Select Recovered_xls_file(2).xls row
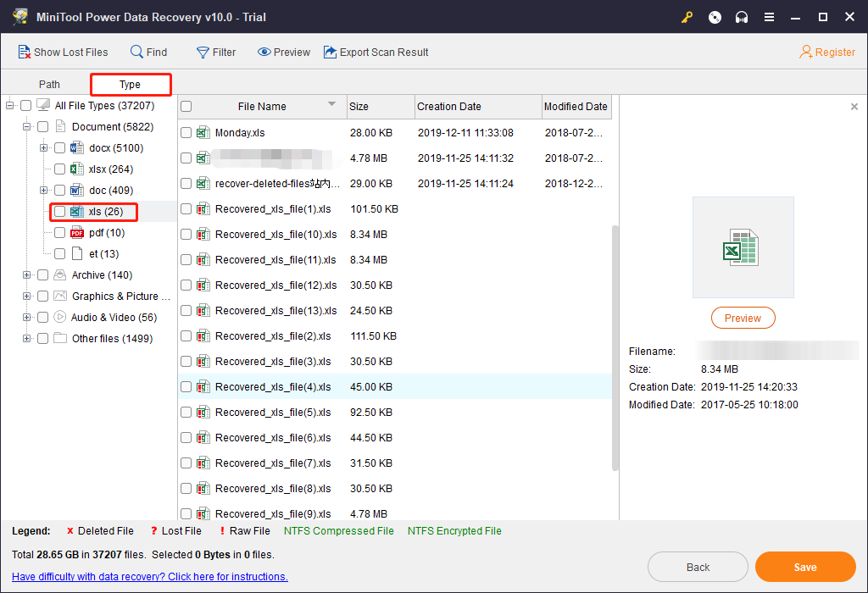The image size is (868, 593). coord(395,336)
